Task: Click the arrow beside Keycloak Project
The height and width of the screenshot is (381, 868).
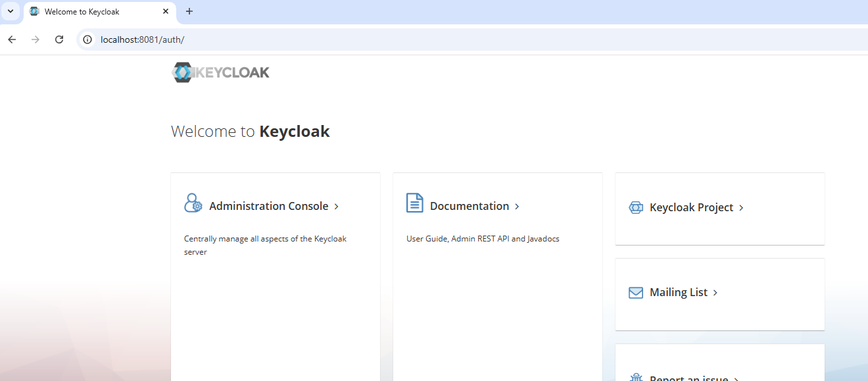Action: (741, 208)
